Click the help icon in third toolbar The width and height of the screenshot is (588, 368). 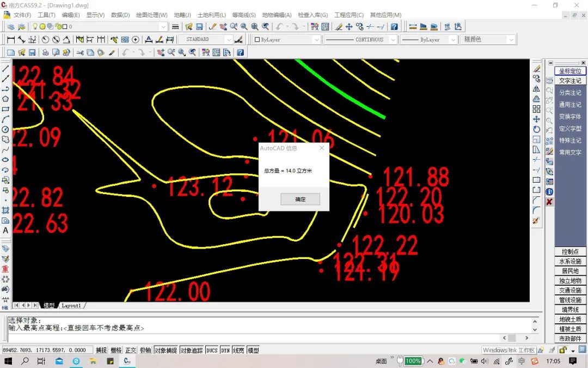tap(241, 52)
